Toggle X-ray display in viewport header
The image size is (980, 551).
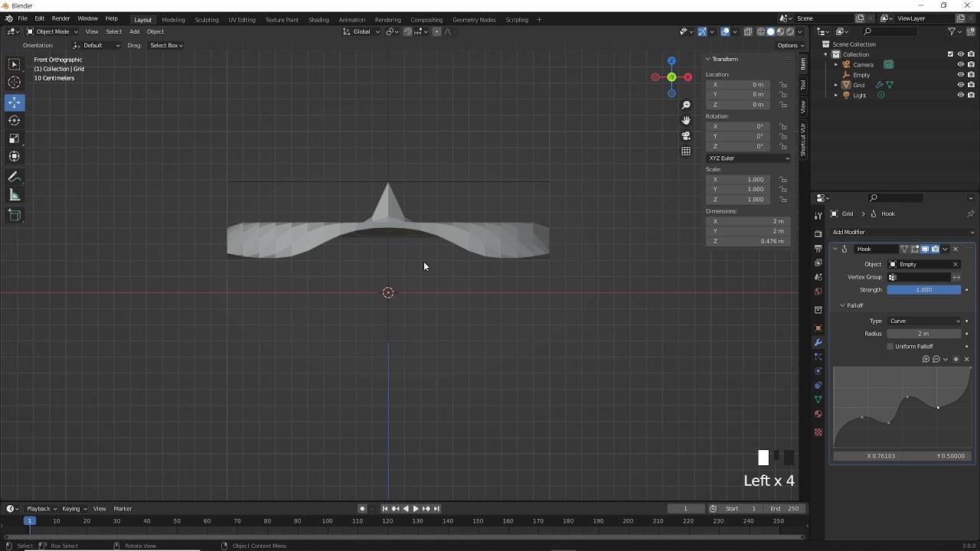(748, 31)
